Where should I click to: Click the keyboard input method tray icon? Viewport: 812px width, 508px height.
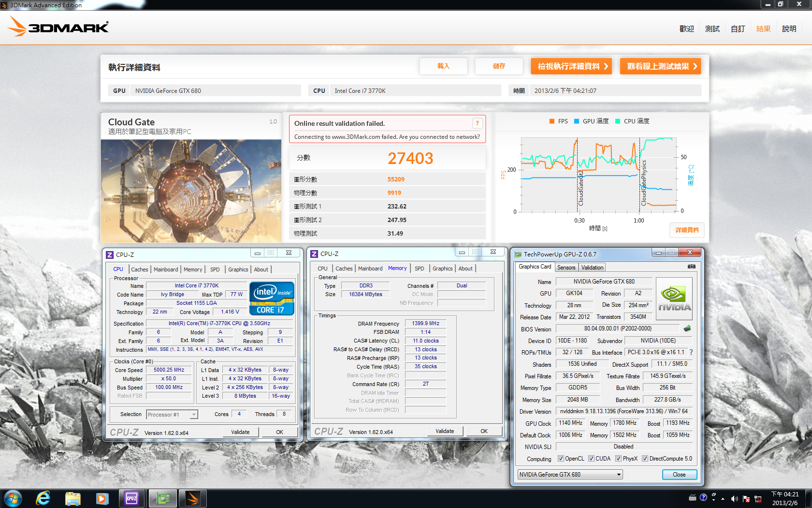click(x=693, y=497)
